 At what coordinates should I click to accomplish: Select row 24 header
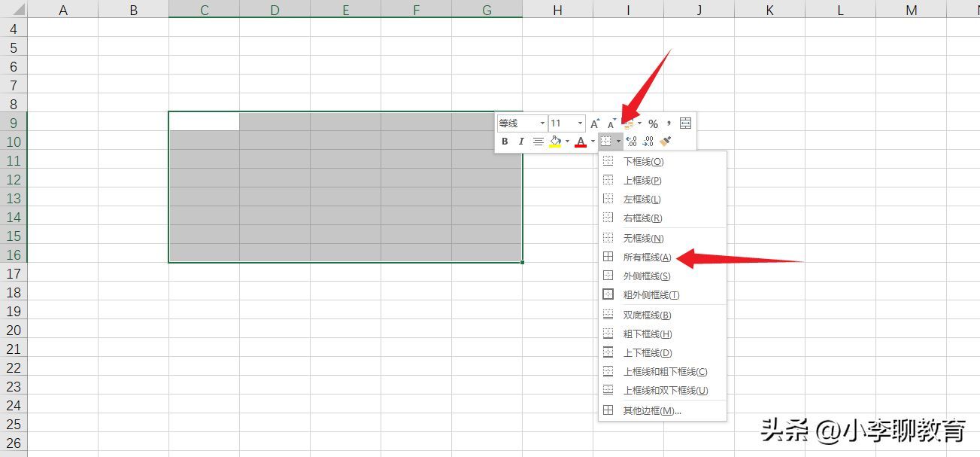[x=14, y=404]
